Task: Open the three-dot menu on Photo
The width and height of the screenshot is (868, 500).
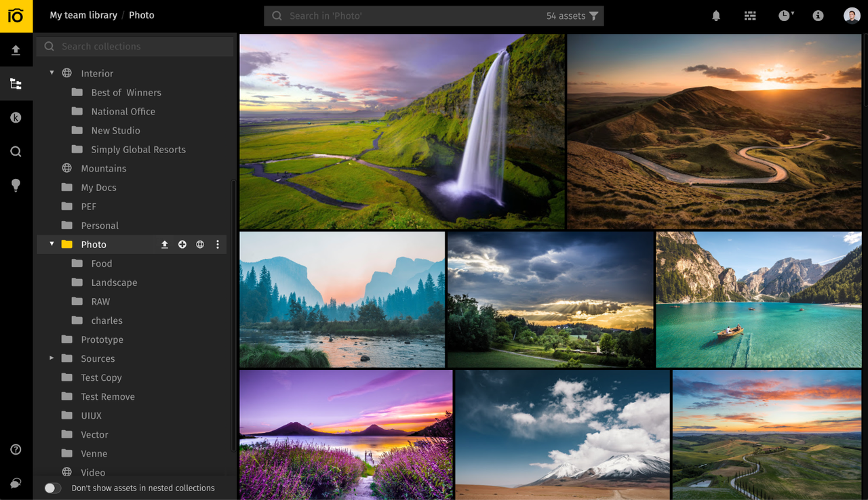Action: (217, 244)
